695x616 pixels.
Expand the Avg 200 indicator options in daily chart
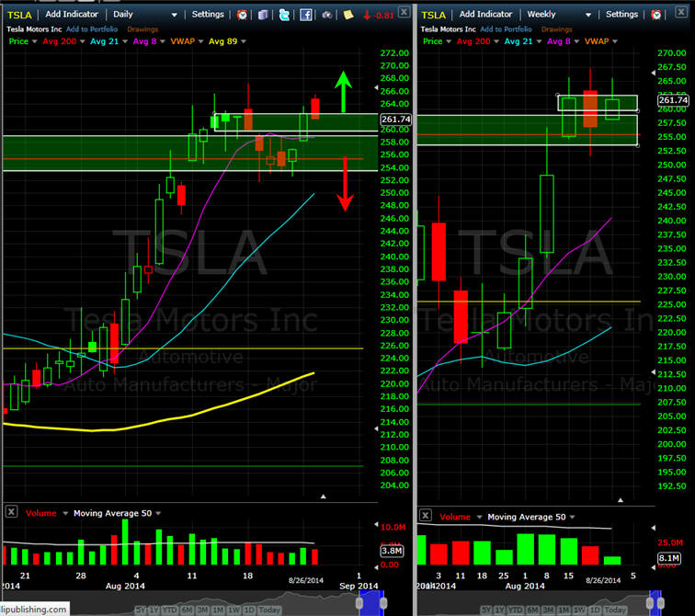point(85,41)
